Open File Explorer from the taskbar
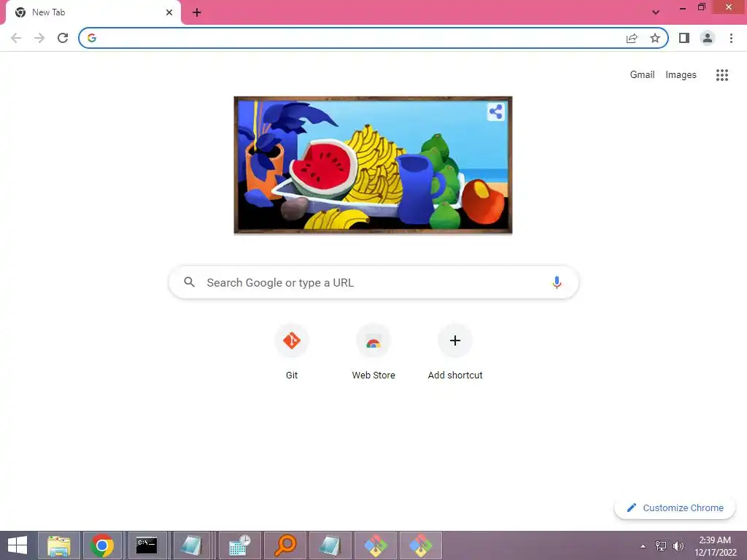 [x=59, y=545]
